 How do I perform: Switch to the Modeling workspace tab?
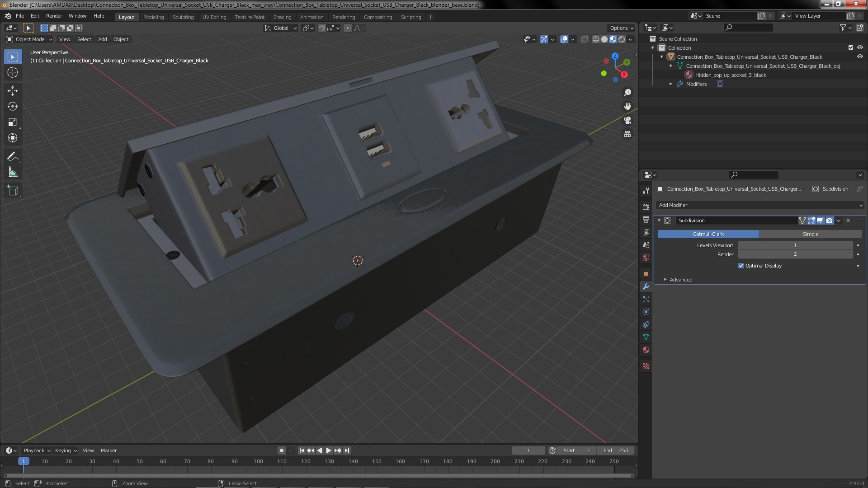tap(153, 17)
